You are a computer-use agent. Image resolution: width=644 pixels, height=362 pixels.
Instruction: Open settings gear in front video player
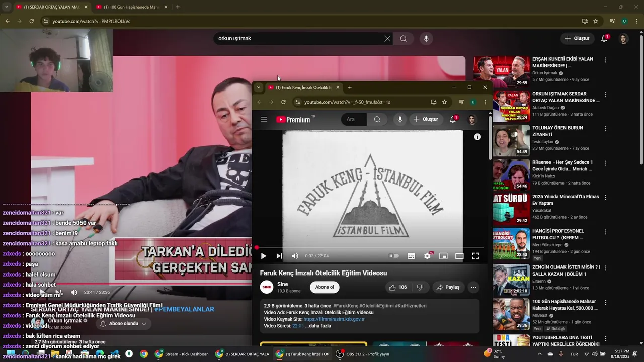coord(427,256)
